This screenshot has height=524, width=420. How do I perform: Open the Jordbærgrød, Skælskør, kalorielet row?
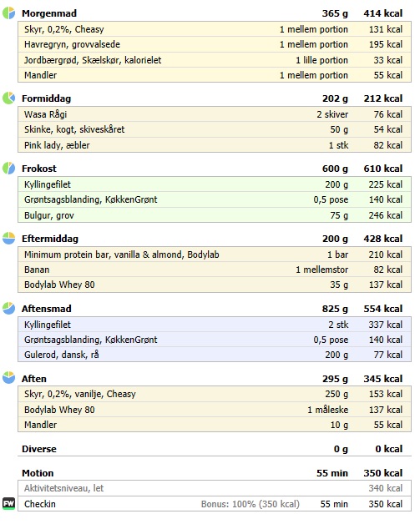215,60
